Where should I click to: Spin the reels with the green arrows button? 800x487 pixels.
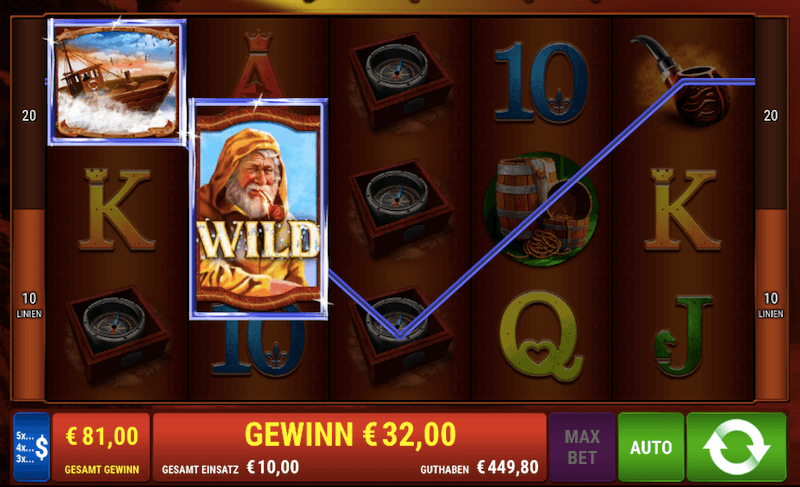click(x=736, y=447)
